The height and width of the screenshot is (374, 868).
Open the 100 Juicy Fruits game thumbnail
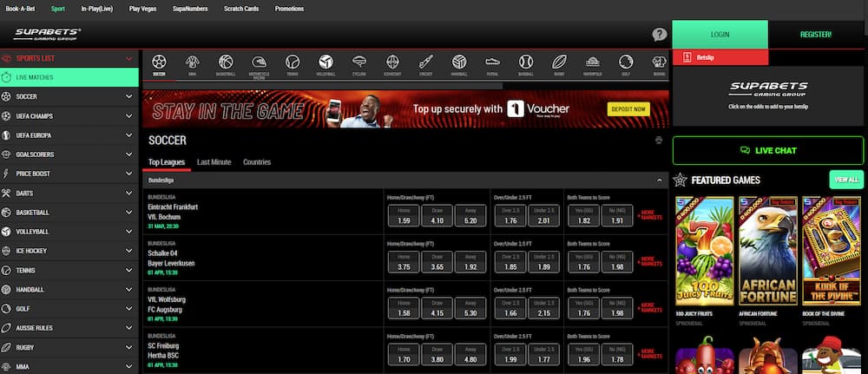pos(704,251)
